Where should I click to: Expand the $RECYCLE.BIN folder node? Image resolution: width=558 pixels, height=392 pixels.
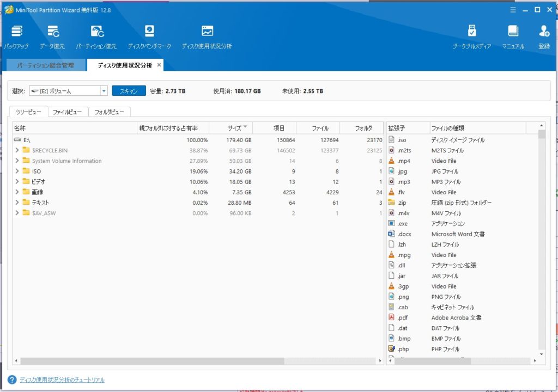17,150
